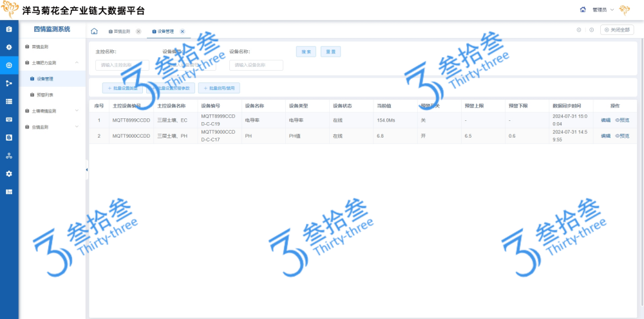The width and height of the screenshot is (644, 319).
Task: Switch to the 苗情监测 tab
Action: pos(122,31)
